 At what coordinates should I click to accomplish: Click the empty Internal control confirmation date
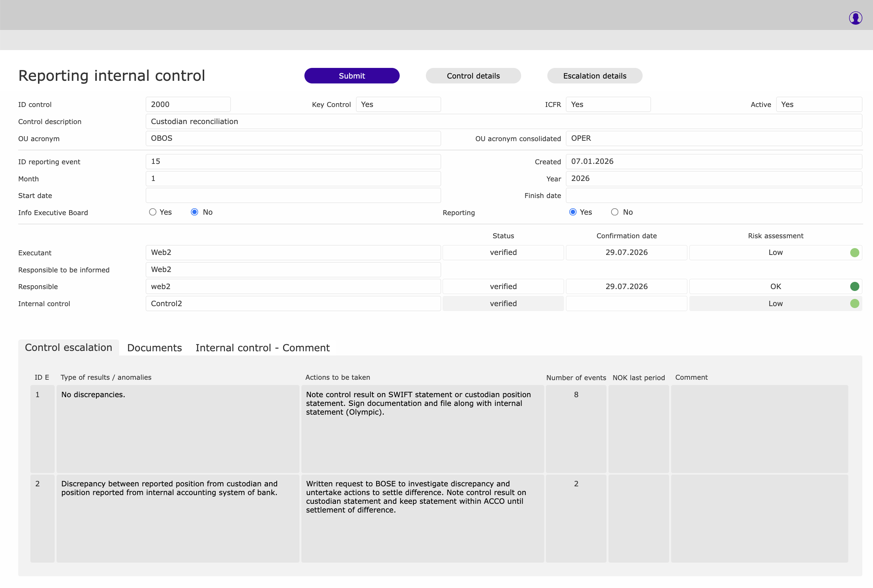(x=627, y=303)
